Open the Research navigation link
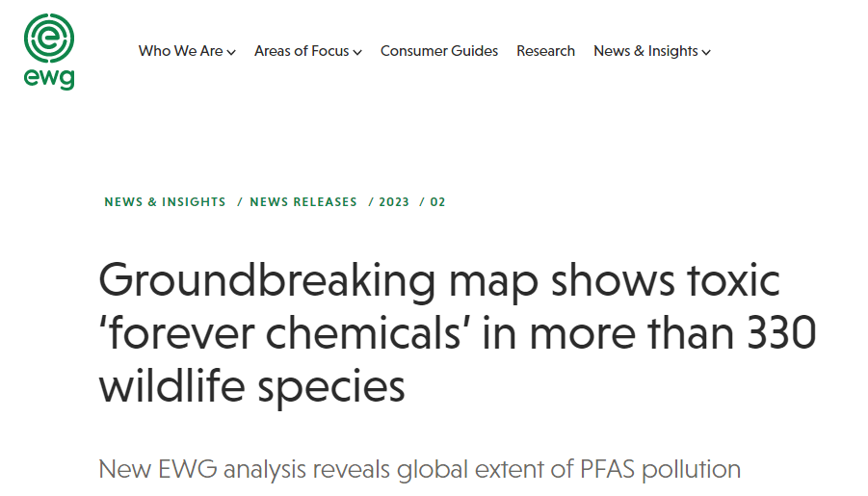868x496 pixels. (546, 51)
